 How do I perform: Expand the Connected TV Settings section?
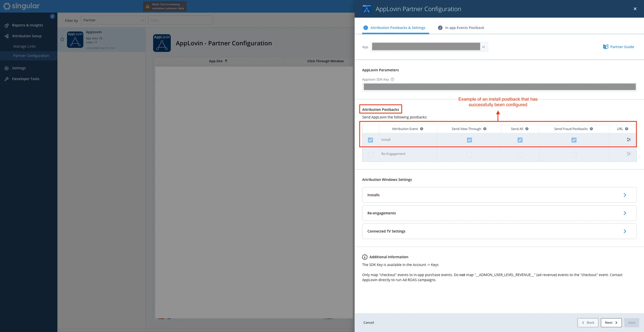point(499,231)
